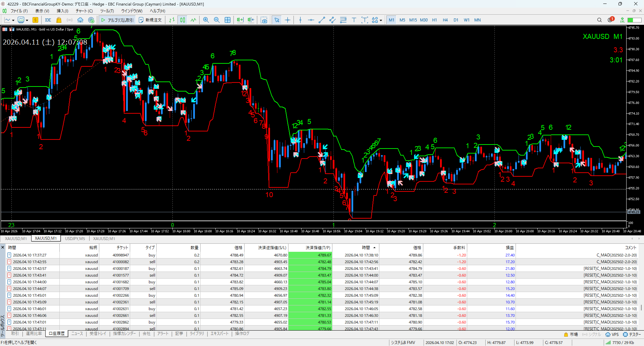This screenshot has width=644, height=346.
Task: Zoom in on the chart
Action: coord(206,20)
